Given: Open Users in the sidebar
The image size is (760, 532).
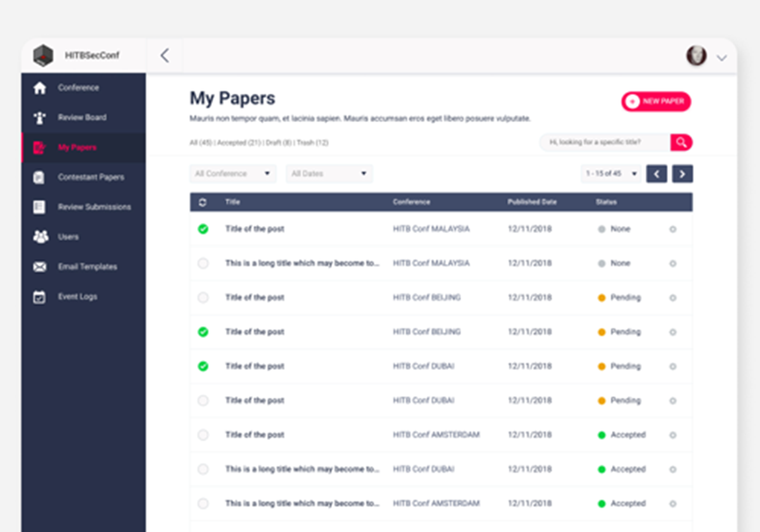Looking at the screenshot, I should (84, 237).
